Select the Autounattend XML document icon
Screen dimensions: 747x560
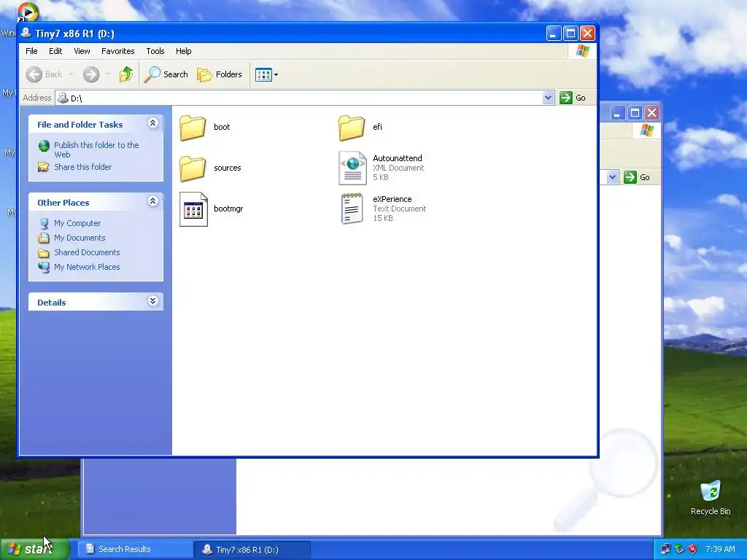[352, 168]
